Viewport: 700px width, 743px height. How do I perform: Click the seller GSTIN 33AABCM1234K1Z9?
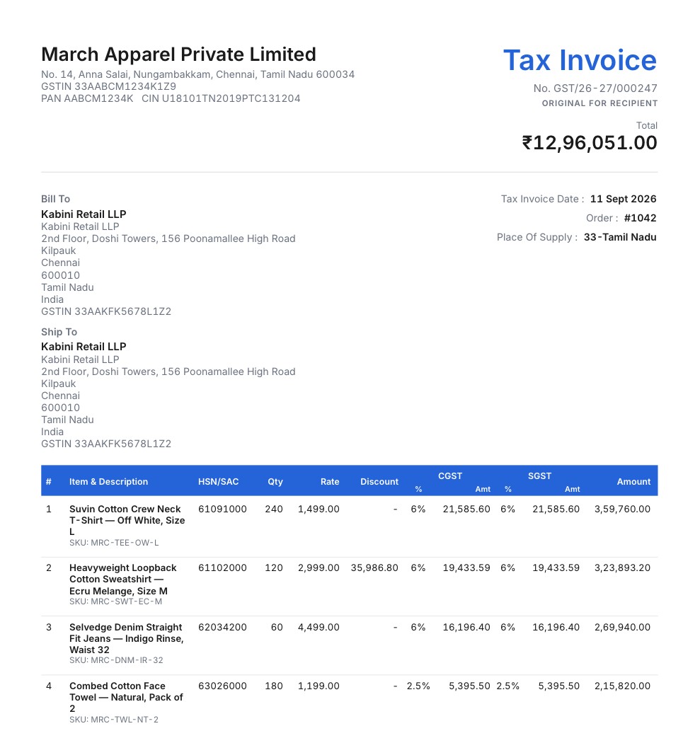(x=108, y=86)
